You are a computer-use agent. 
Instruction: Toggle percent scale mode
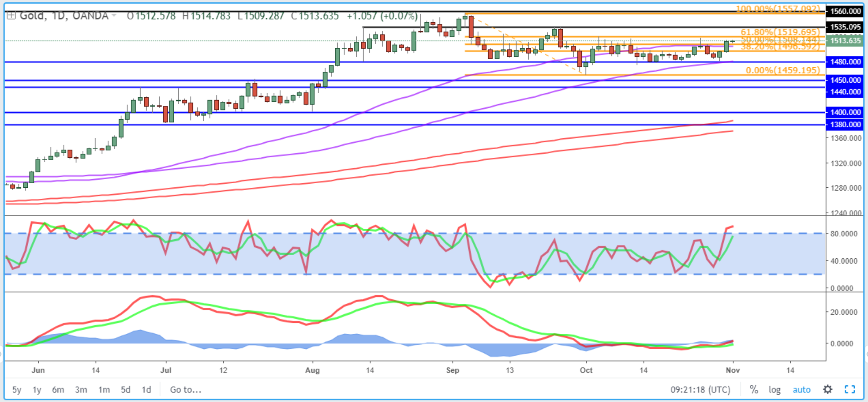point(754,389)
